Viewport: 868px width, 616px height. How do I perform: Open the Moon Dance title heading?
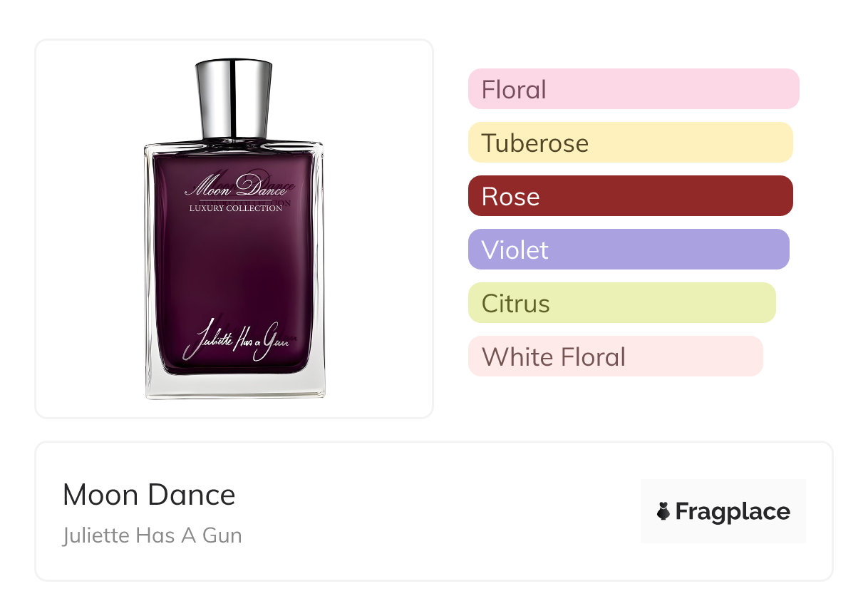pos(149,495)
